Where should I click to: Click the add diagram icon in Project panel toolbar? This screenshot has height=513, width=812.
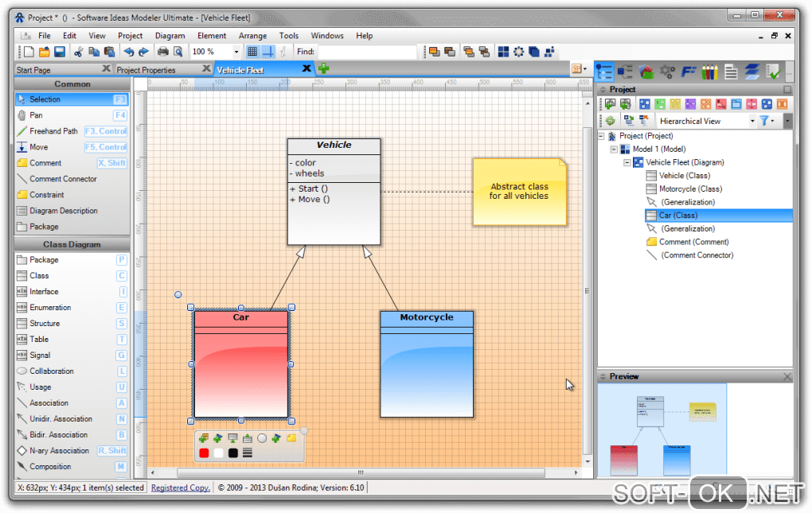611,104
